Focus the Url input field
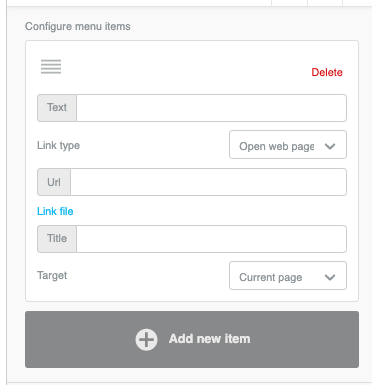 (208, 182)
